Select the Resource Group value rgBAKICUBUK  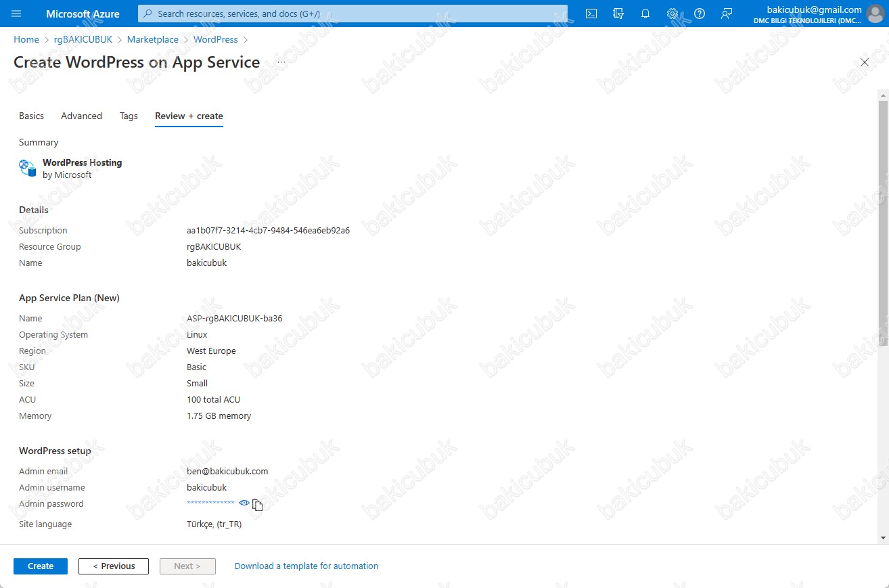tap(214, 247)
